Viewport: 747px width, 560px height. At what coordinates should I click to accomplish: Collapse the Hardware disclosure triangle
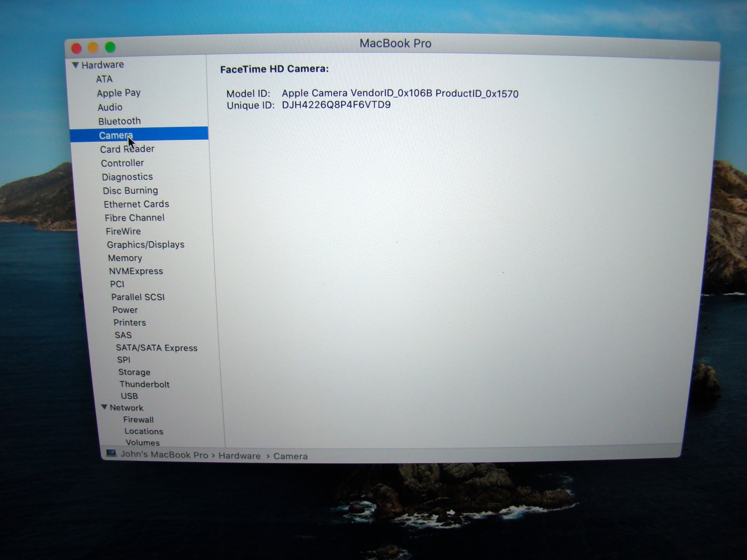pyautogui.click(x=75, y=65)
